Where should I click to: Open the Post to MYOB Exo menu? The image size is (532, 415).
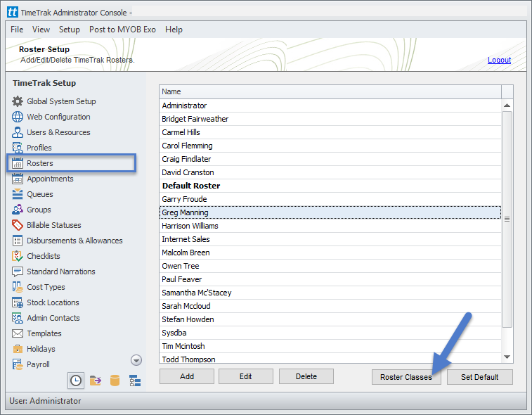pyautogui.click(x=122, y=30)
